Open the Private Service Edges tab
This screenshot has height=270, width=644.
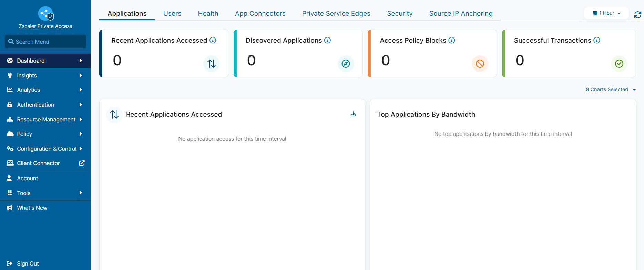336,13
